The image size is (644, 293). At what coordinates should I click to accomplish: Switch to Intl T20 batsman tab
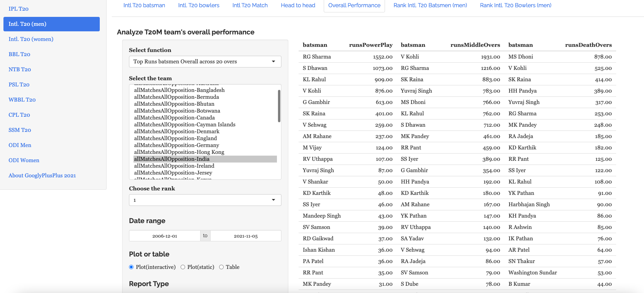(x=144, y=6)
